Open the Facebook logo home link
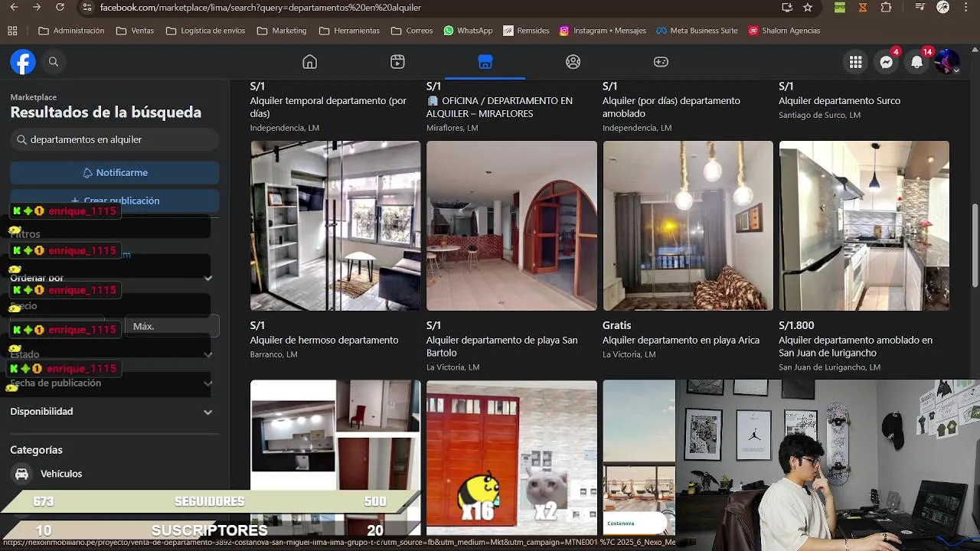This screenshot has width=980, height=551. coord(23,62)
